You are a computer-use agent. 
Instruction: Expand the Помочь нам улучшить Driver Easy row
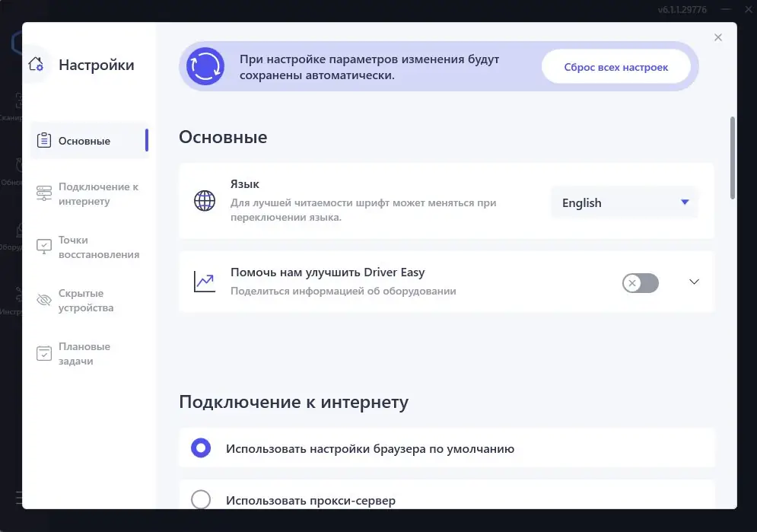coord(694,281)
